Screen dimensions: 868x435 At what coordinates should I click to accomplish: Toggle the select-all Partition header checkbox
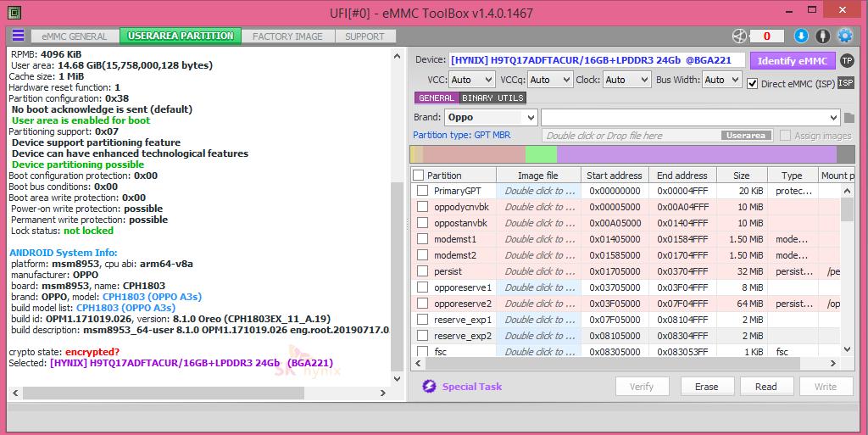(419, 175)
